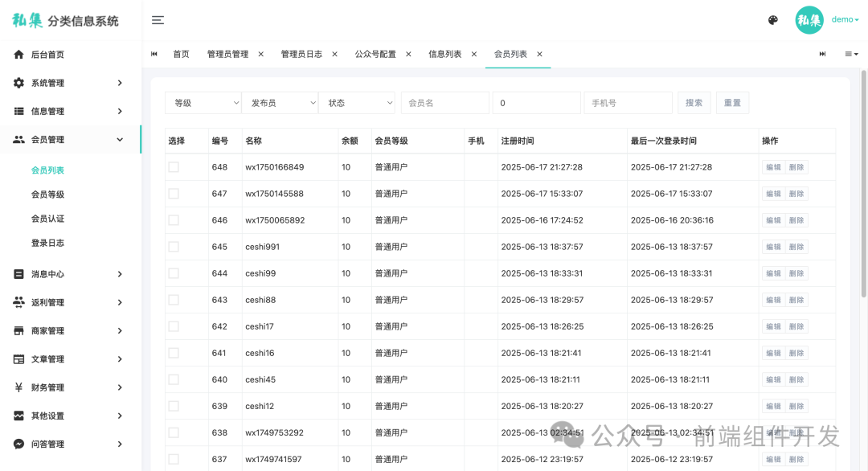Viewport: 868px width, 471px height.
Task: Click the 系统管理 gear icon
Action: click(x=21, y=82)
